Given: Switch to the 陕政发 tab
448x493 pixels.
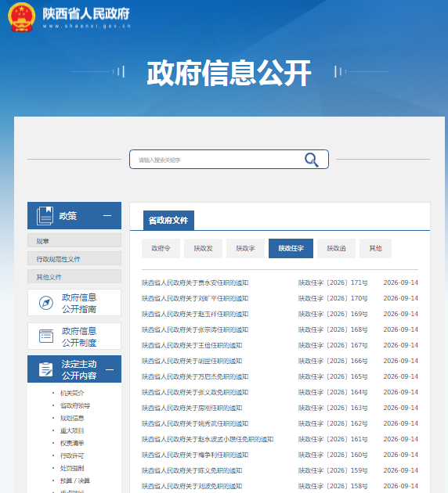Looking at the screenshot, I should click(203, 248).
